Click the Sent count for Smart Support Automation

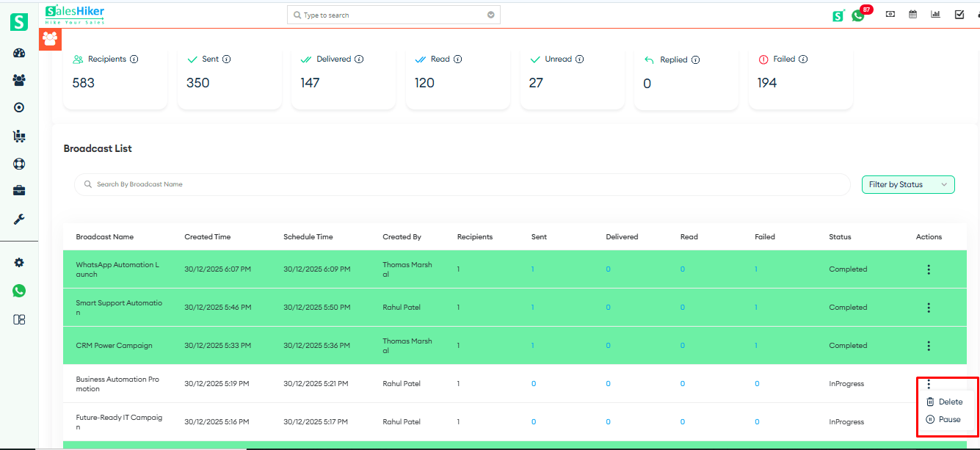(533, 308)
